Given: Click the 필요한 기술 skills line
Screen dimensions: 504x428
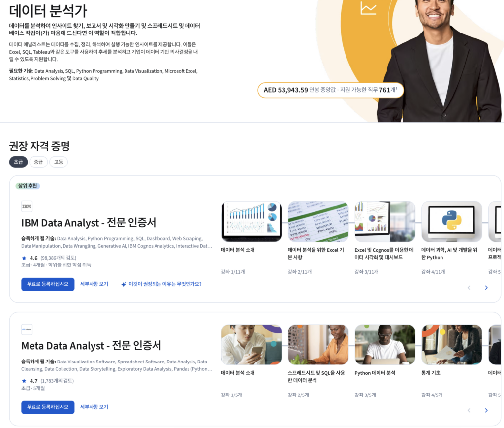Looking at the screenshot, I should coord(103,75).
